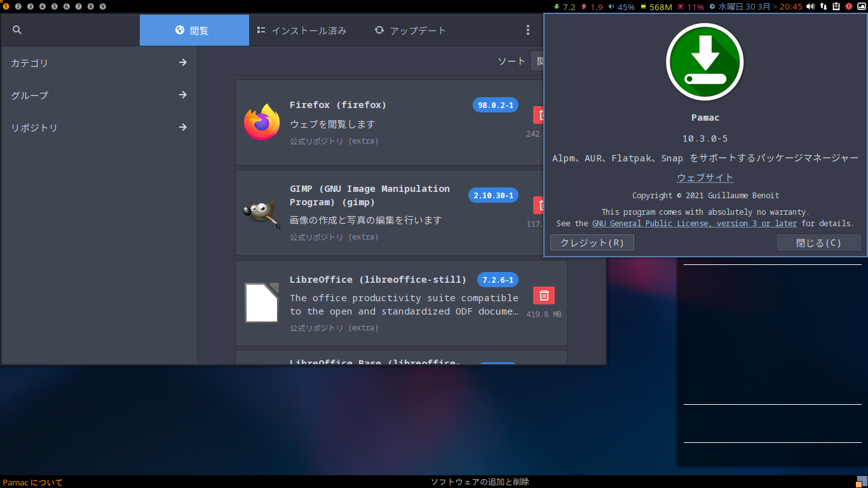The image size is (868, 488).
Task: Click the 419.8 MB size label
Action: coord(544,314)
